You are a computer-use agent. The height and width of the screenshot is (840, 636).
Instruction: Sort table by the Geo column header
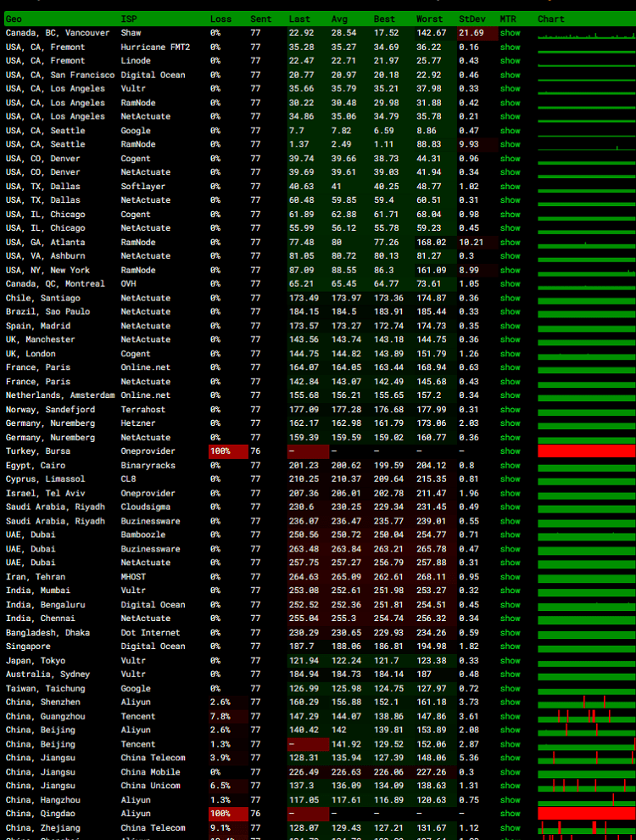(x=14, y=19)
